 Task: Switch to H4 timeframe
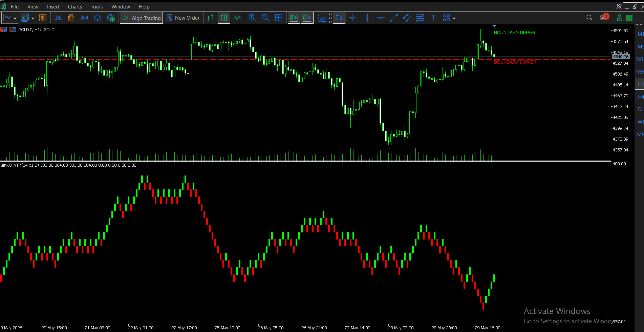641,97
